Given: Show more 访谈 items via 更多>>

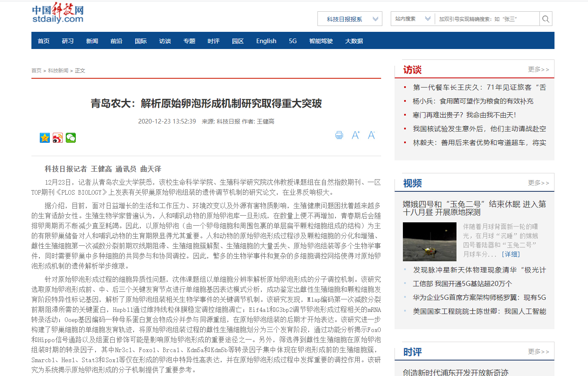Looking at the screenshot, I should pos(538,70).
